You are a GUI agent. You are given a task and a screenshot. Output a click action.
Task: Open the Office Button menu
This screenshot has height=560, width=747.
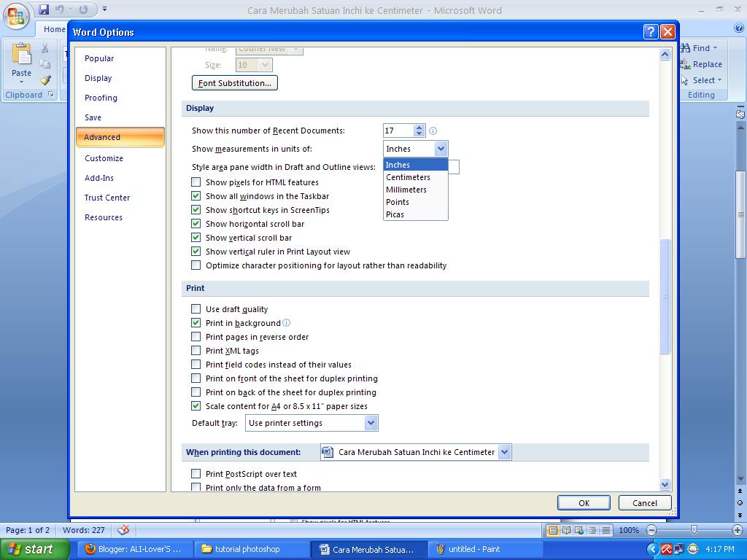[16, 17]
